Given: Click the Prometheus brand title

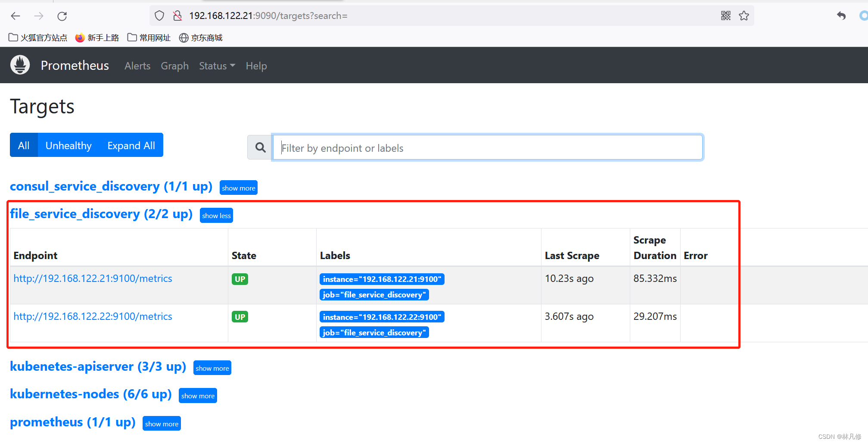Looking at the screenshot, I should point(75,66).
